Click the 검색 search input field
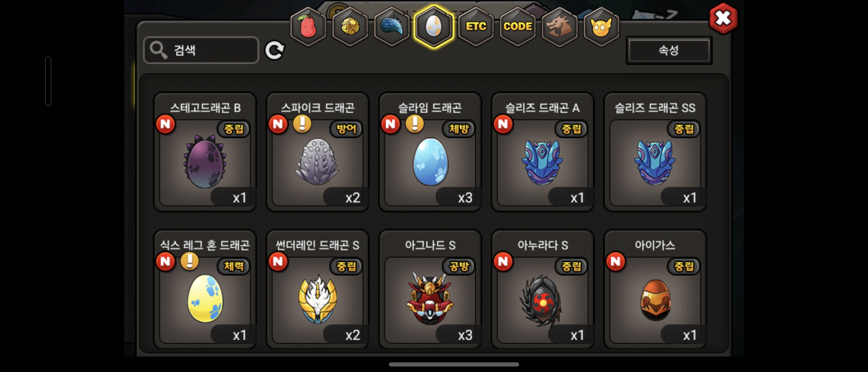The height and width of the screenshot is (372, 868). [x=201, y=50]
